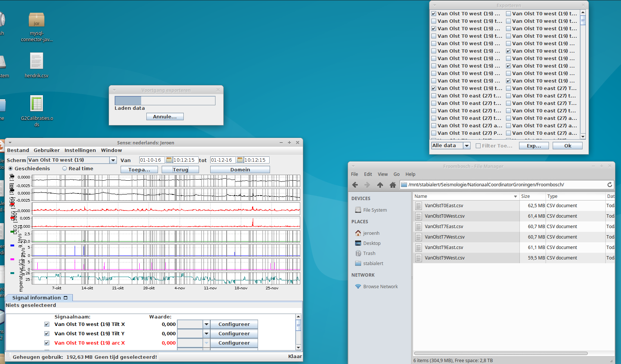621x364 pixels.
Task: Open the dropdown in the Tilt Y signal row
Action: coord(206,334)
